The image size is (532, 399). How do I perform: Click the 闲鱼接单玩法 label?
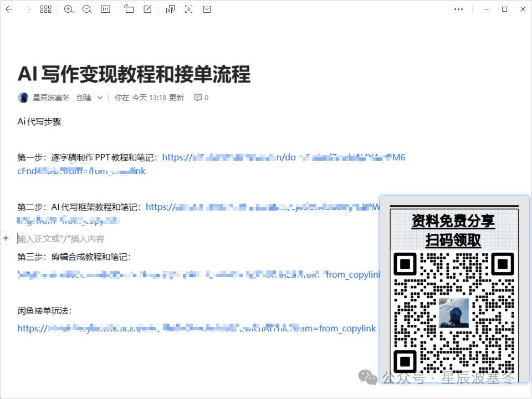click(44, 310)
